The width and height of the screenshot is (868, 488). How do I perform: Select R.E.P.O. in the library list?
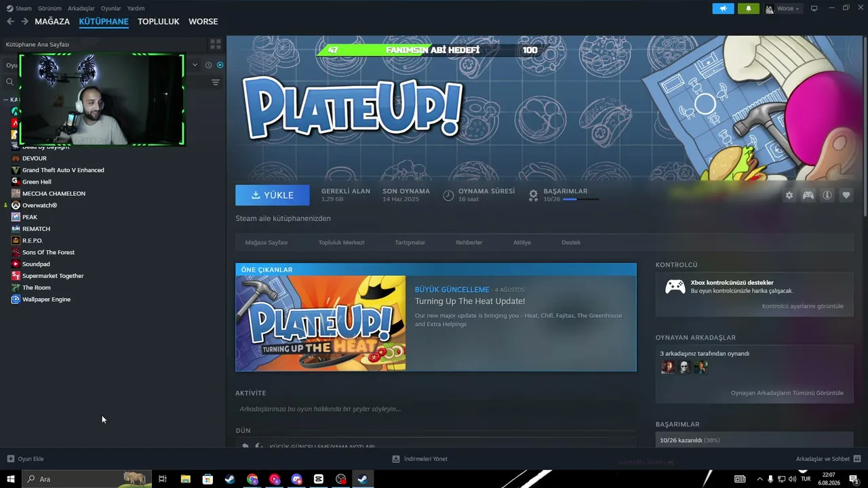tap(33, 241)
